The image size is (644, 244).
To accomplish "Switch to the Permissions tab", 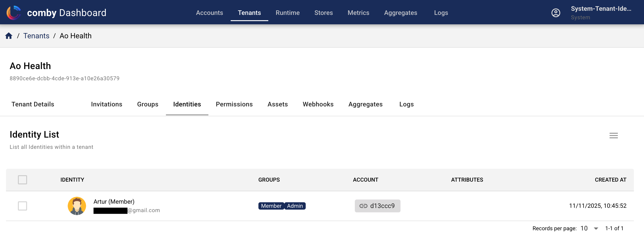I will (x=234, y=104).
